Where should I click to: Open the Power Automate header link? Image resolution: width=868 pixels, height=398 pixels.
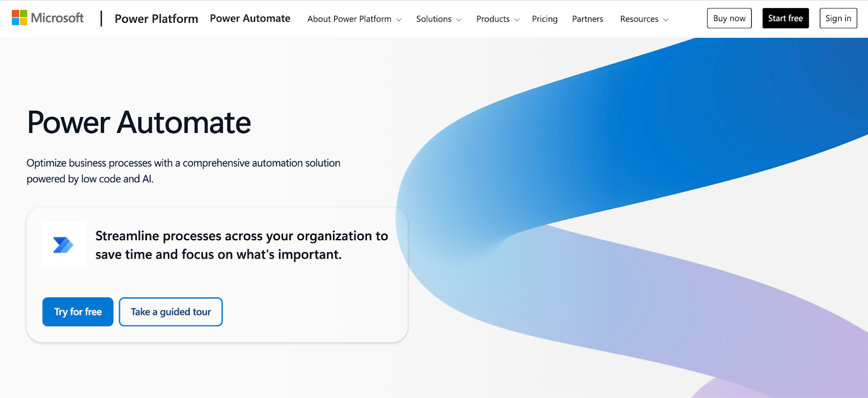[x=250, y=18]
